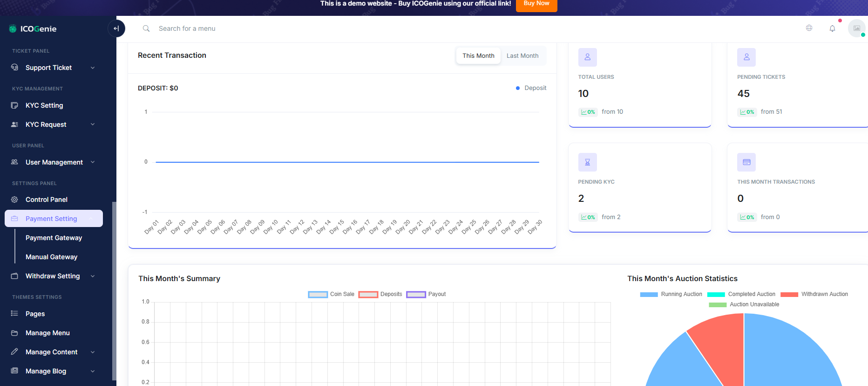The image size is (868, 386).
Task: Click the Manage Blog newspaper icon
Action: pos(14,371)
